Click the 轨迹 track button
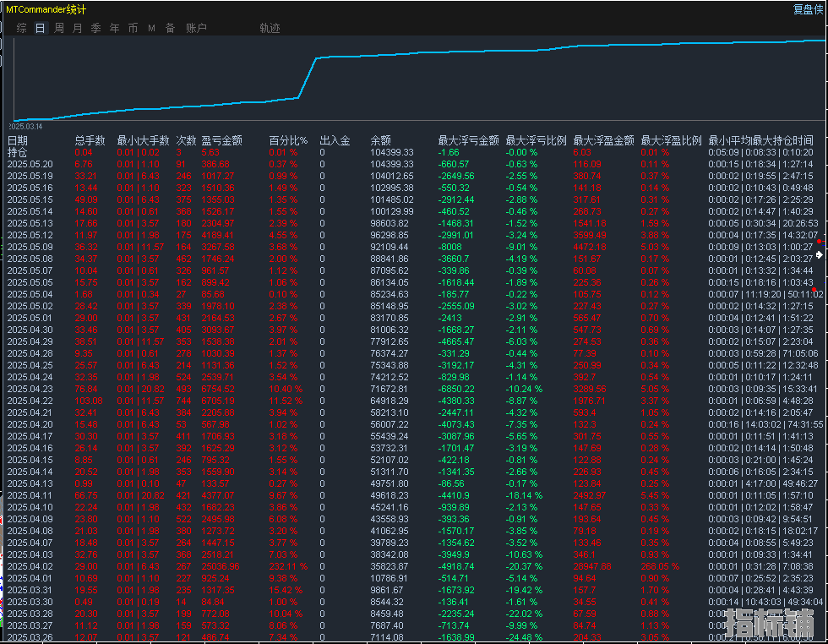 pyautogui.click(x=270, y=28)
